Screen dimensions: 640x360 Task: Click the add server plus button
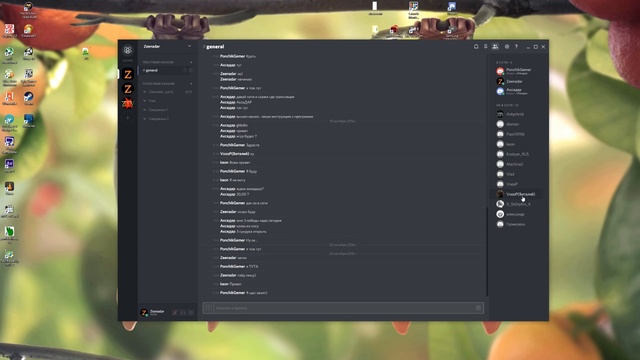point(128,118)
